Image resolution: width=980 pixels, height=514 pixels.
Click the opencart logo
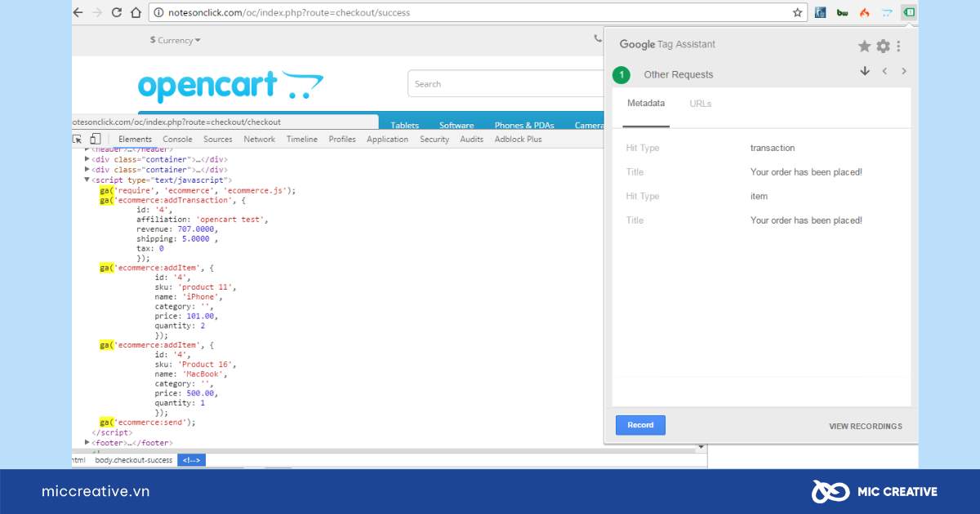[231, 86]
